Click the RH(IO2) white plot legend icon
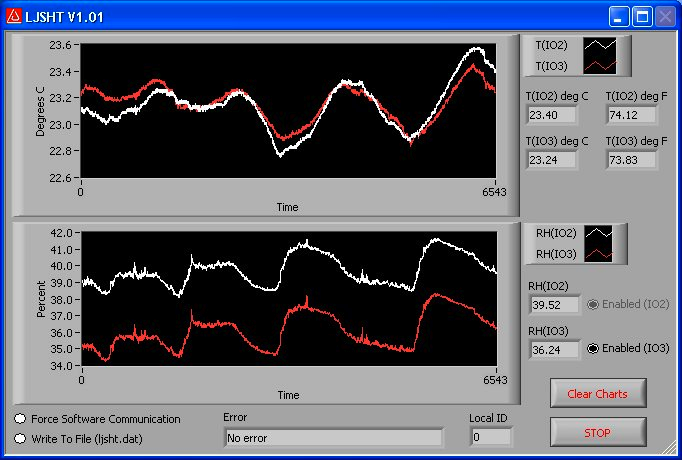Viewport: 682px width, 460px height. click(x=599, y=233)
